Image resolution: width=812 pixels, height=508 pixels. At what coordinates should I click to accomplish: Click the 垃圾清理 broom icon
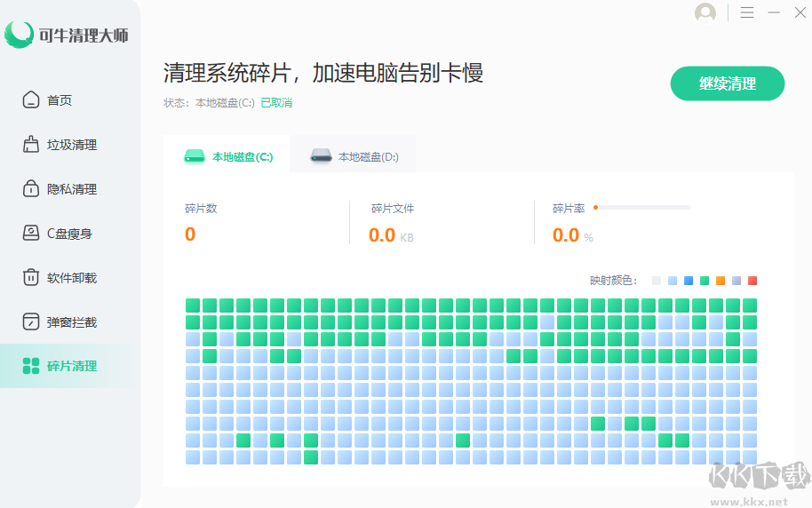(30, 145)
